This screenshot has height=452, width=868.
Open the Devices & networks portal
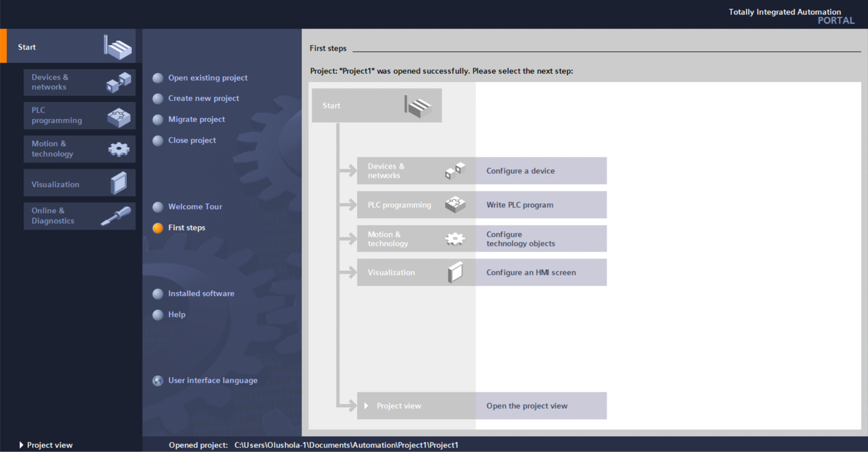coord(79,82)
